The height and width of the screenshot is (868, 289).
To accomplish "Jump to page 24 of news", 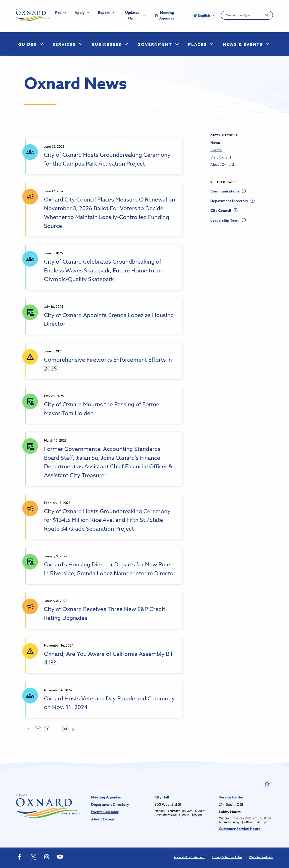I will pyautogui.click(x=65, y=730).
